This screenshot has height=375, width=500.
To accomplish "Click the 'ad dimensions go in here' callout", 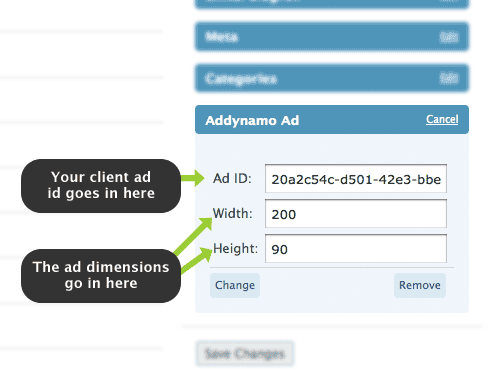I will 101,276.
